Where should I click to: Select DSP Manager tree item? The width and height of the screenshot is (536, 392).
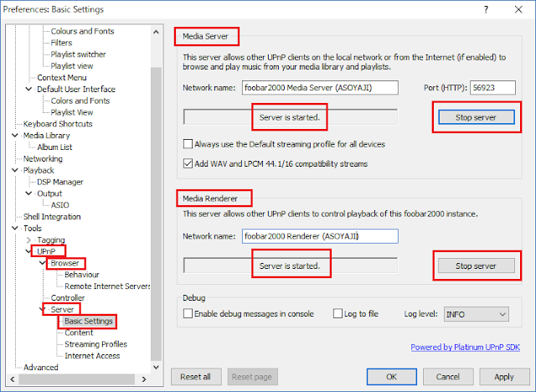[x=60, y=182]
